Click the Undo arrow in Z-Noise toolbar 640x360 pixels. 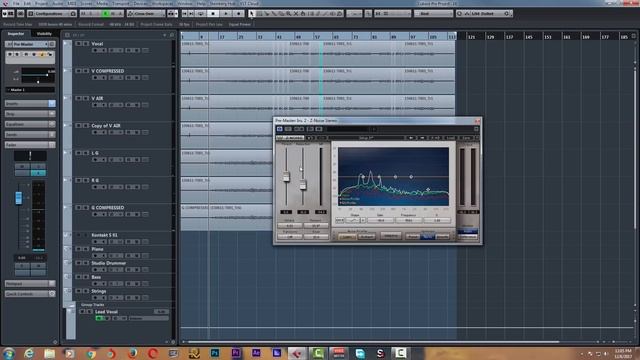(411, 138)
